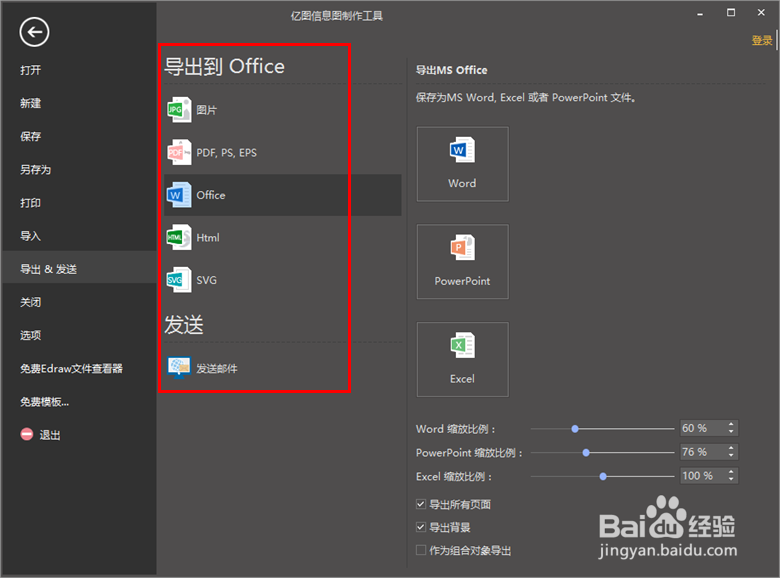Click the 'PDF, PS, EPS' label
This screenshot has width=780, height=578.
226,153
